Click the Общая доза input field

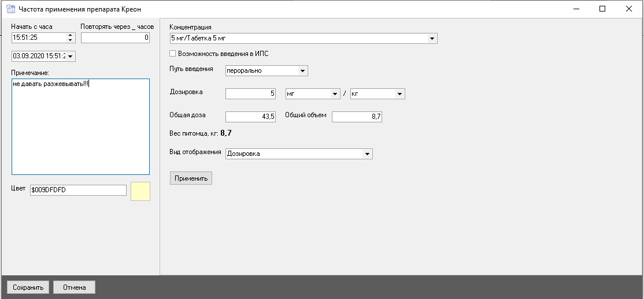click(250, 117)
